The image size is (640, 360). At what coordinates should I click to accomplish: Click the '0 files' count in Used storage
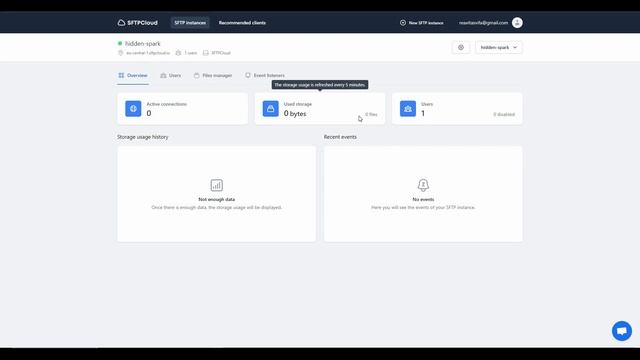coord(371,114)
